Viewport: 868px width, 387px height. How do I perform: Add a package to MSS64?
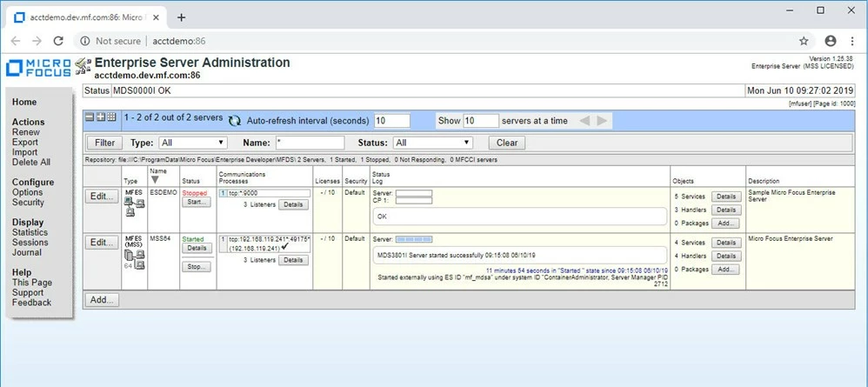coord(725,270)
